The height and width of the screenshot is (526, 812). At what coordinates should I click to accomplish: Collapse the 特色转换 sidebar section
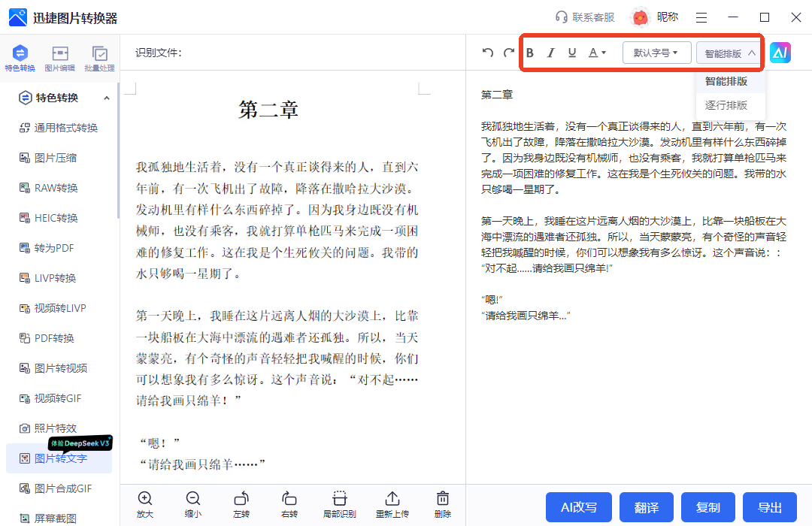[x=107, y=98]
